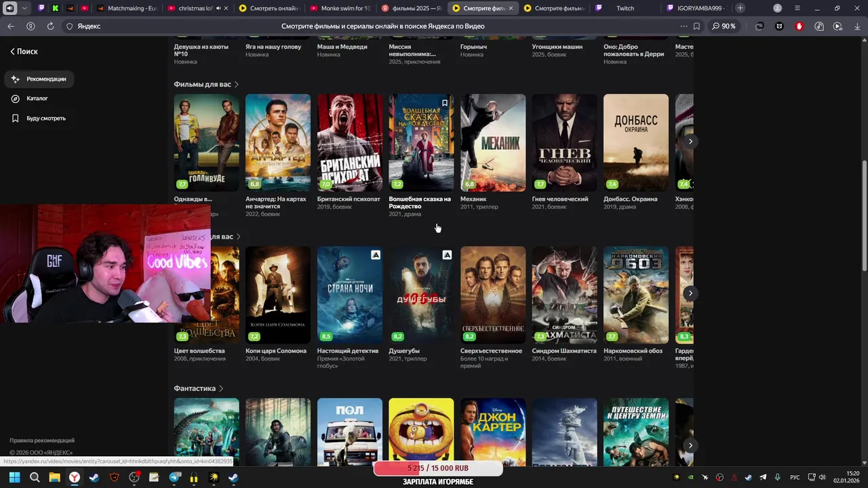This screenshot has width=868, height=488.
Task: Open the Душегубы poster
Action: 421,295
